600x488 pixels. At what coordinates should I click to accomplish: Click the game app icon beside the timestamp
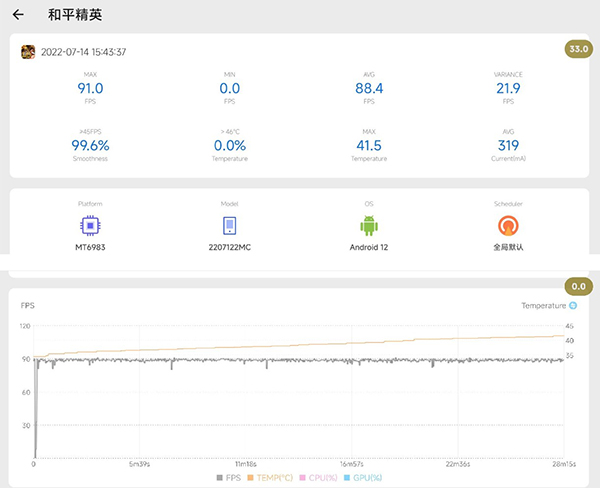pos(28,52)
